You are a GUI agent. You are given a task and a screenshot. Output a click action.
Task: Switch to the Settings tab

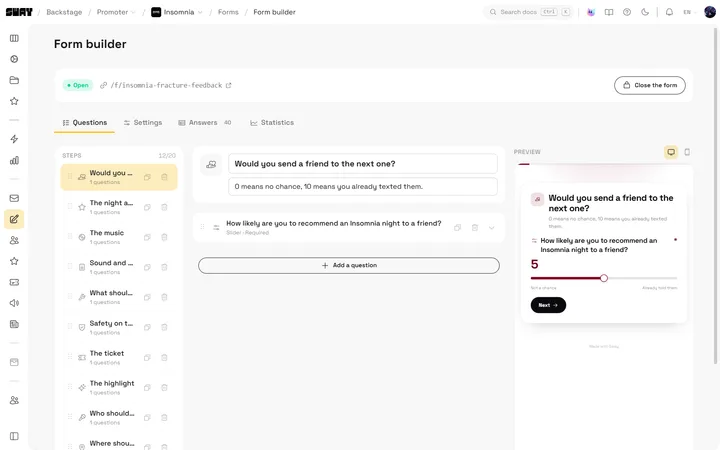coord(143,123)
